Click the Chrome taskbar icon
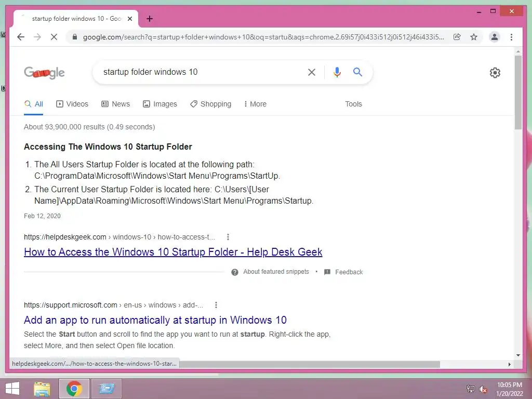The height and width of the screenshot is (399, 532). click(x=74, y=389)
